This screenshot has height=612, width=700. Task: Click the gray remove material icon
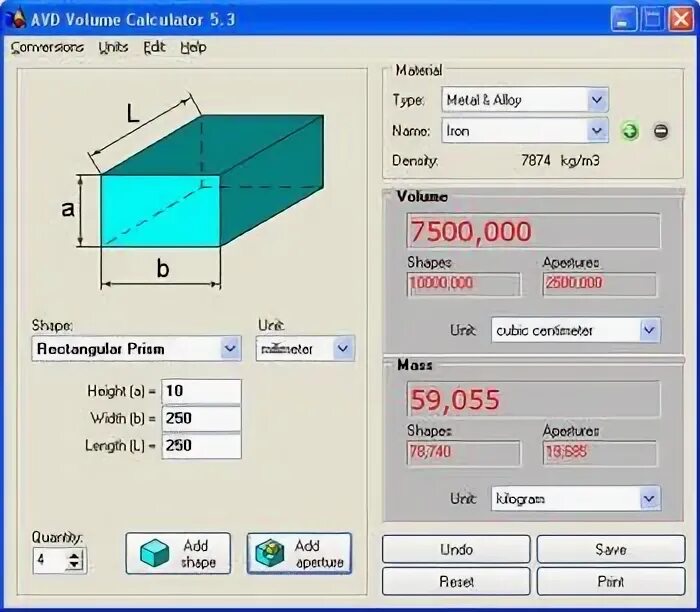[661, 131]
